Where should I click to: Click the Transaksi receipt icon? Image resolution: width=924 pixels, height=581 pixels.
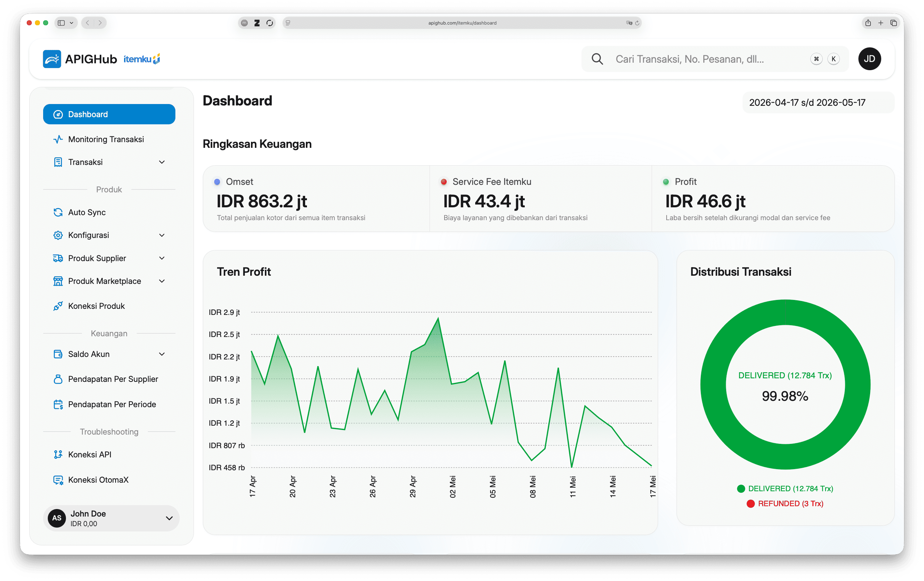[x=58, y=162]
